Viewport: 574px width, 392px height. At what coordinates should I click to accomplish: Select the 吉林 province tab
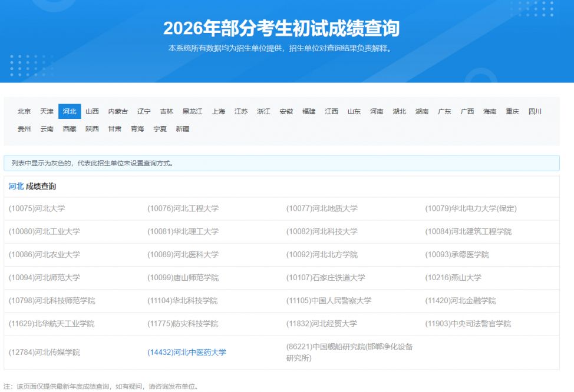click(167, 111)
